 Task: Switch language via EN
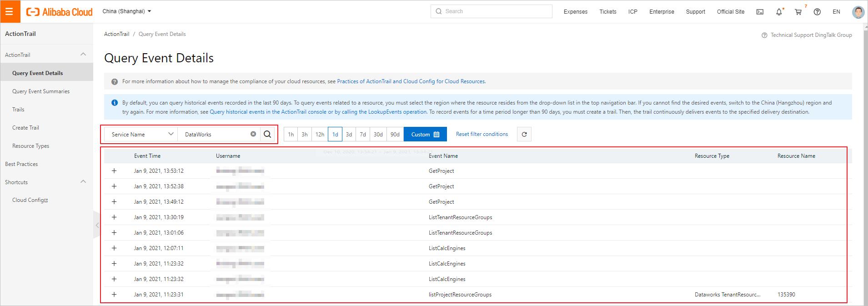pos(836,12)
